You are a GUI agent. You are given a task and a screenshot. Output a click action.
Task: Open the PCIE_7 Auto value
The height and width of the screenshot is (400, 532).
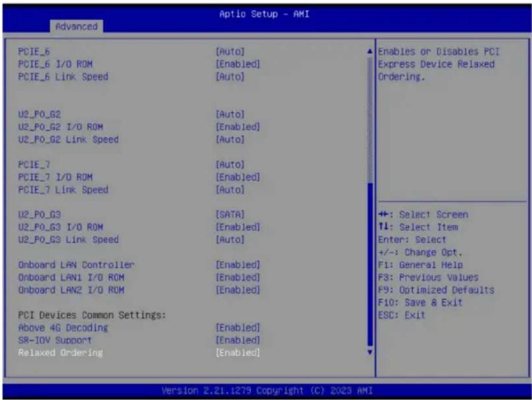230,164
